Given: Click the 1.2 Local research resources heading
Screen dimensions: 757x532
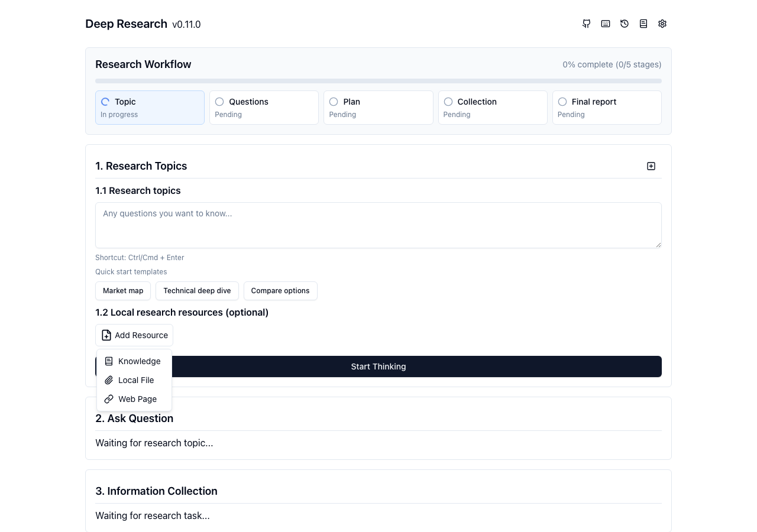Looking at the screenshot, I should point(182,312).
